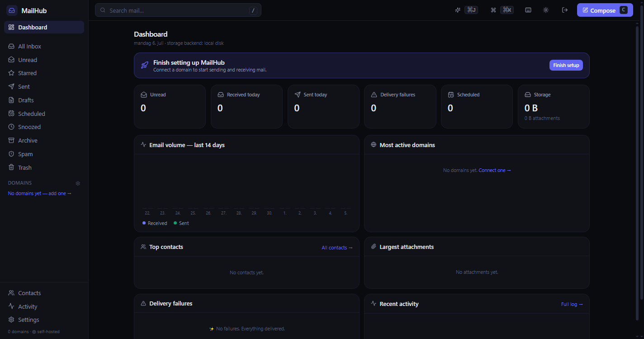The image size is (644, 339).
Task: Click the chart label '22.'
Action: (x=147, y=213)
